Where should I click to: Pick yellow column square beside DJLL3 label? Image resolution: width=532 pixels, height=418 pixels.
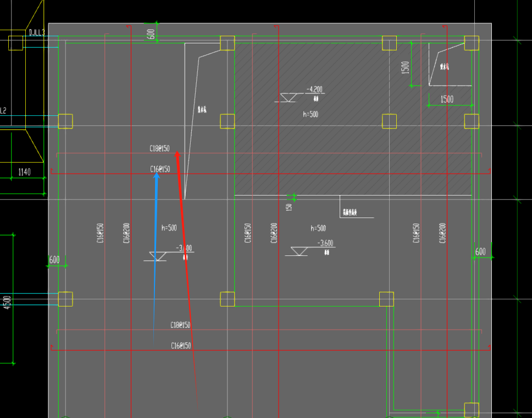(x=15, y=43)
